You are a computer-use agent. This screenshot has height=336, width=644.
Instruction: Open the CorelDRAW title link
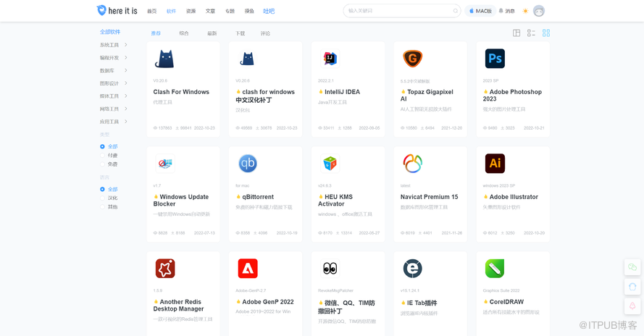[506, 302]
